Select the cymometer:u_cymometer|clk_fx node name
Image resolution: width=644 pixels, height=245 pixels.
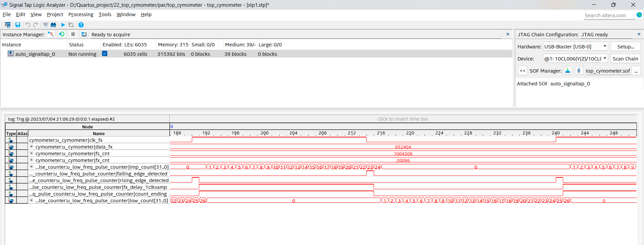tap(66, 140)
